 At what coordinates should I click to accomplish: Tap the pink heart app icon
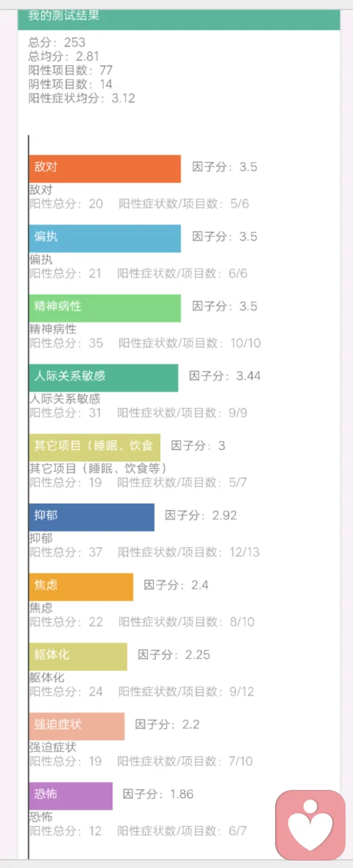click(x=310, y=825)
